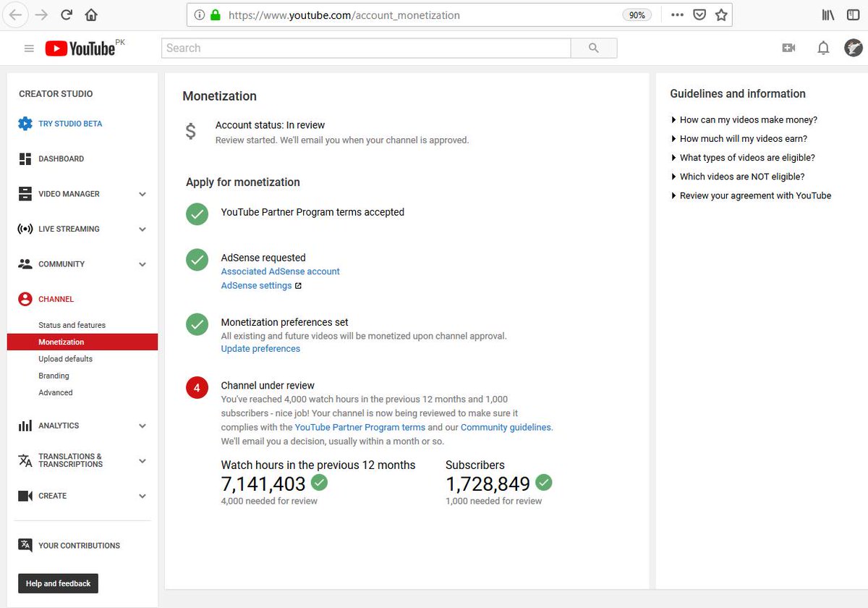
Task: Go back with browser back arrow
Action: [x=15, y=14]
